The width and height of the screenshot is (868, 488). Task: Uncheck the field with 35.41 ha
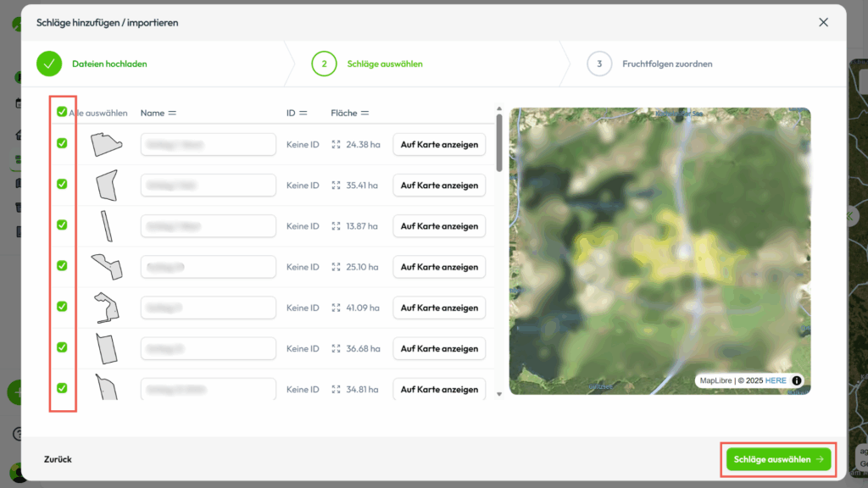click(x=62, y=184)
